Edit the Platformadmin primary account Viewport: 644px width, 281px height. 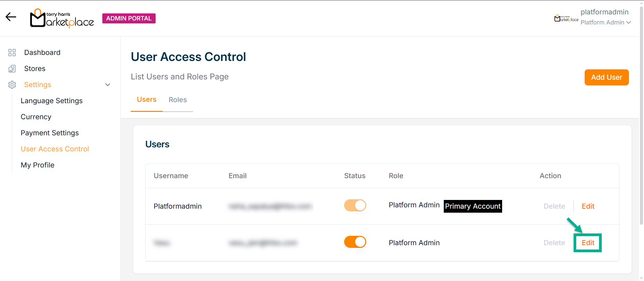point(588,206)
